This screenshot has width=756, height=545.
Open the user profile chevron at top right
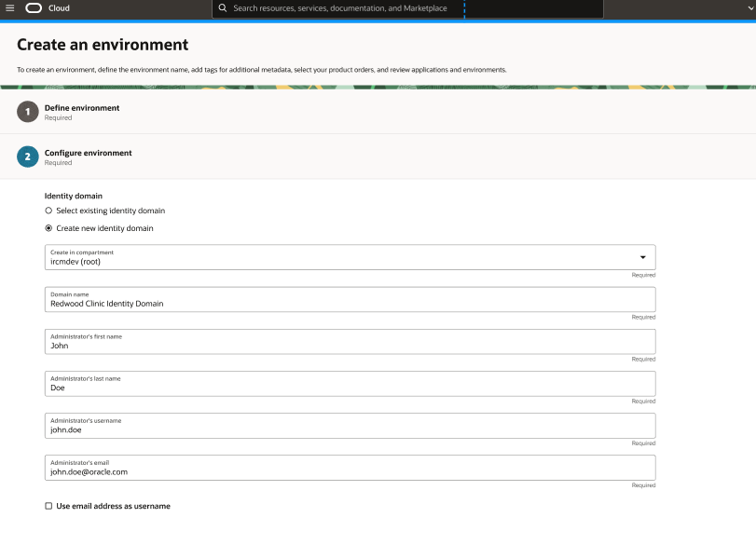pos(749,7)
